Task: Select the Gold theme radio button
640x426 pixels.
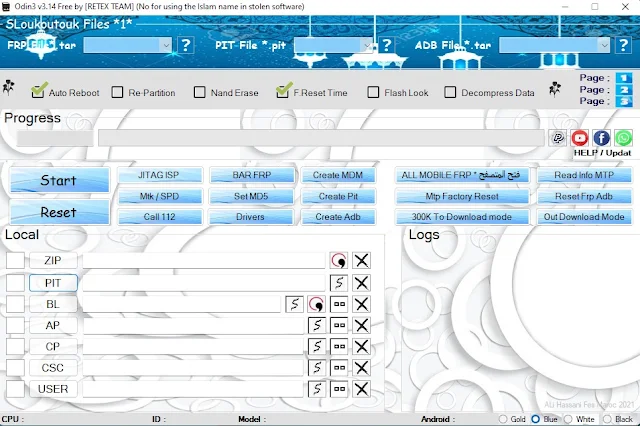Action: point(503,419)
